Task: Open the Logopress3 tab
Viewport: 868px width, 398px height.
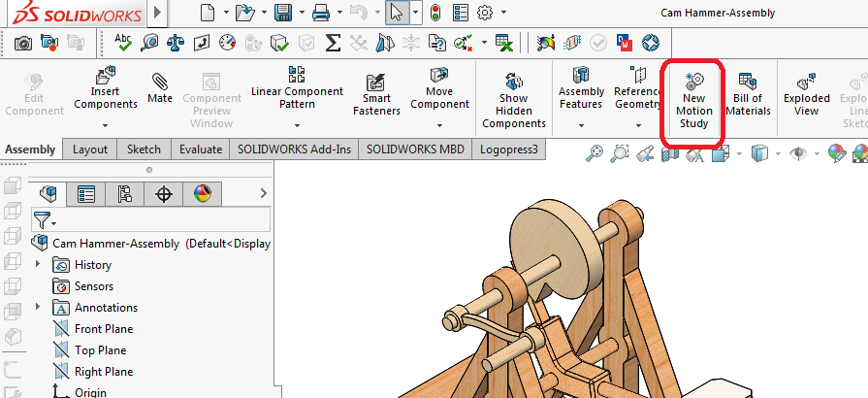Action: coord(509,149)
